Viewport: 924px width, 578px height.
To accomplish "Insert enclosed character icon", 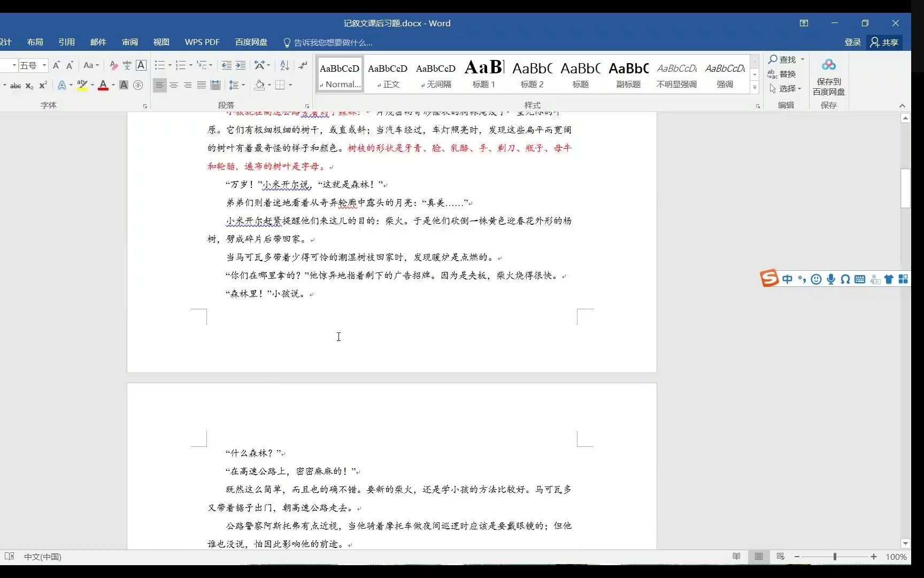I will 138,85.
